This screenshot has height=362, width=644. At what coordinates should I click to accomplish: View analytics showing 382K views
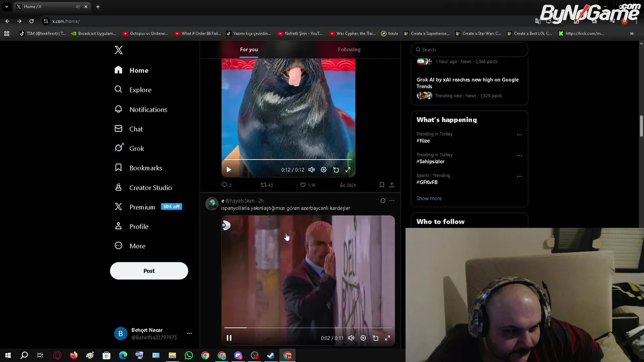click(348, 185)
